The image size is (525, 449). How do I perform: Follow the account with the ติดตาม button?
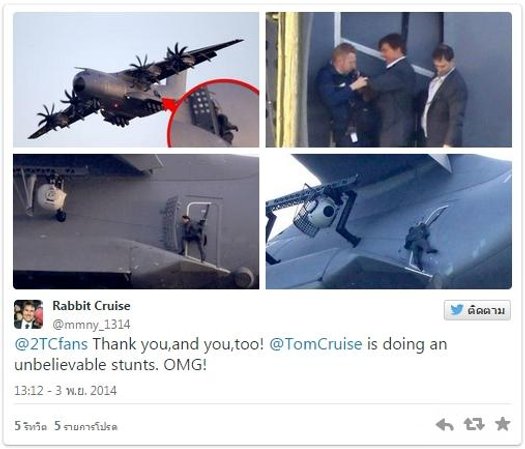477,310
